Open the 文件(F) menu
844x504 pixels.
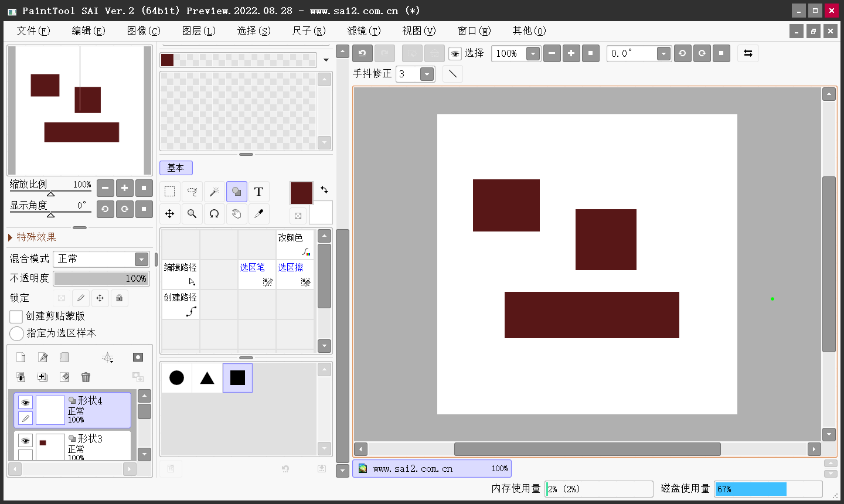click(33, 30)
